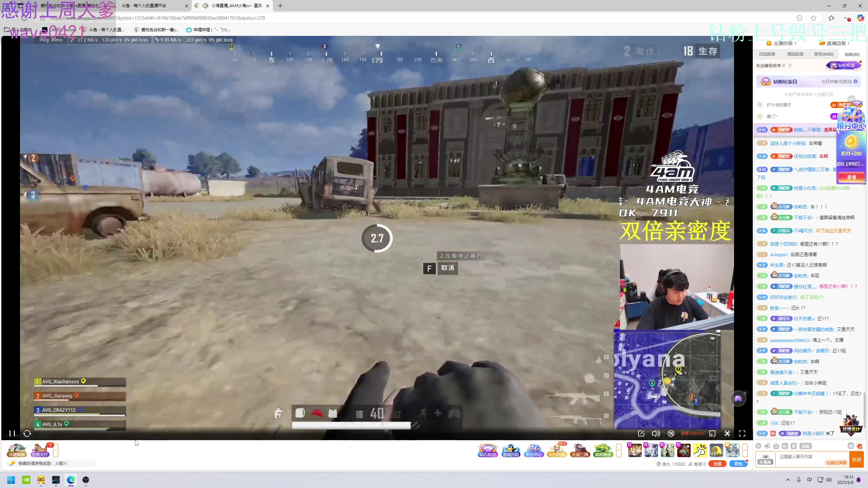Screen dimensions: 868x488
Task: Open a new browser tab
Action: (280, 6)
